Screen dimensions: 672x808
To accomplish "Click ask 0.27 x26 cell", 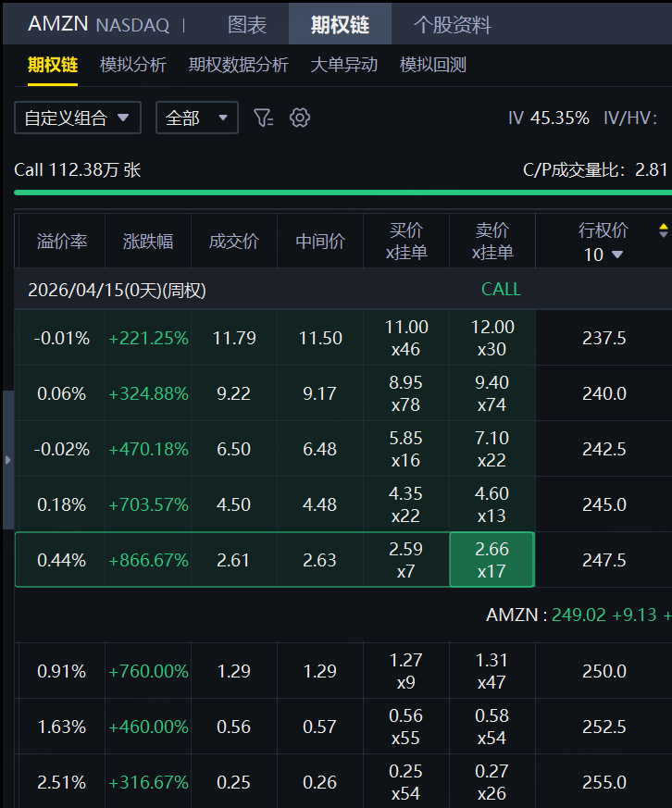I will pos(492,782).
